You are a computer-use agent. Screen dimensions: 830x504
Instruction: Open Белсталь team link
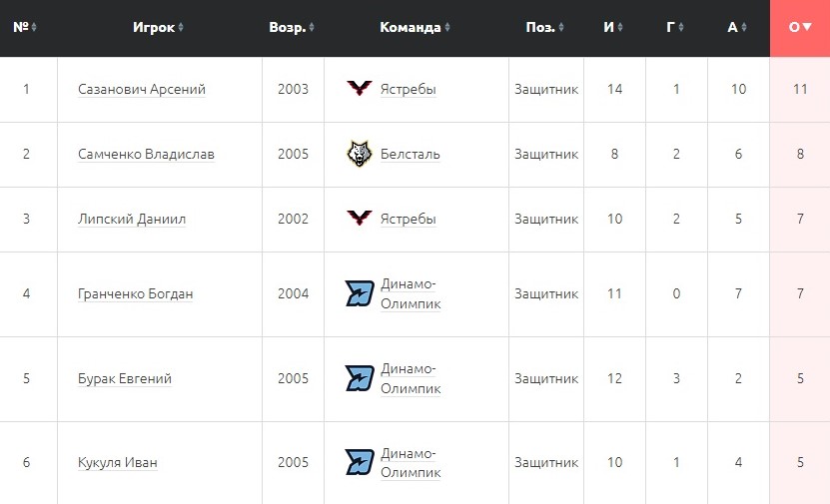coord(411,154)
